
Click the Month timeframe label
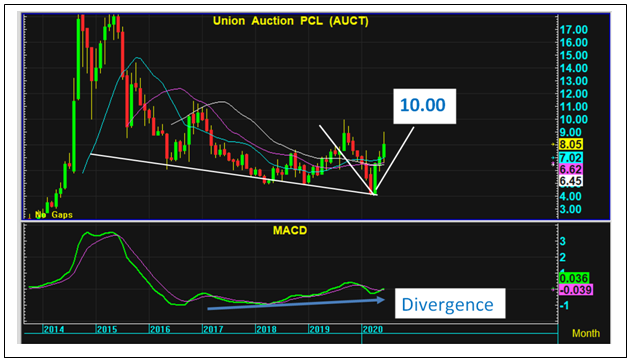pyautogui.click(x=586, y=333)
